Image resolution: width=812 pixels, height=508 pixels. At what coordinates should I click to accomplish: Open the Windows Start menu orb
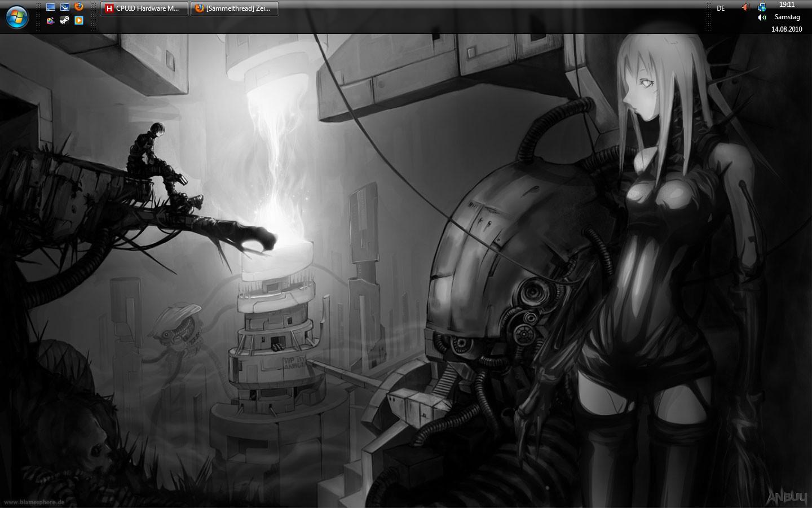[x=17, y=17]
